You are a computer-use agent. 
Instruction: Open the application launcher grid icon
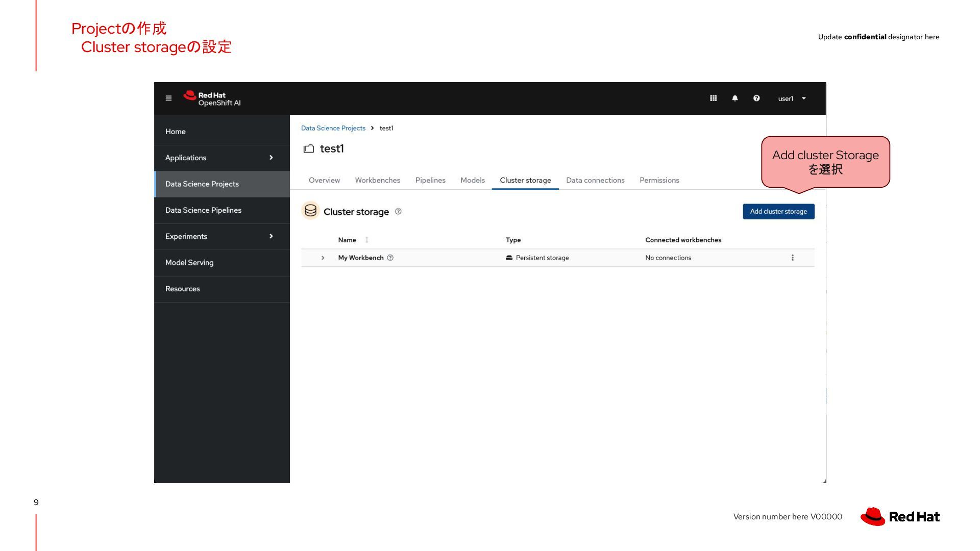coord(713,98)
